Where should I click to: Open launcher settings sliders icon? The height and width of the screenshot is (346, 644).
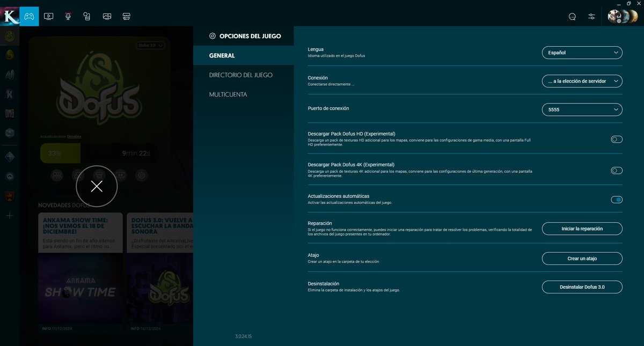(x=591, y=16)
